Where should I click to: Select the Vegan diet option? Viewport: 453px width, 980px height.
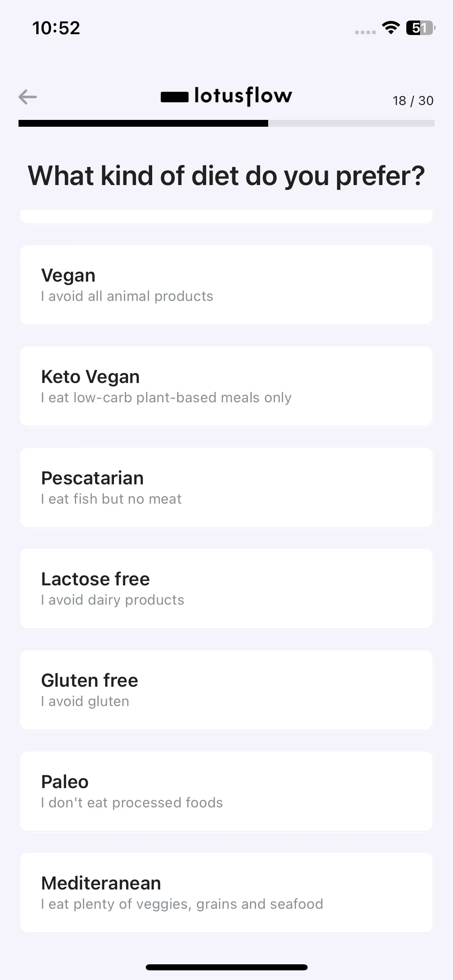click(x=226, y=285)
